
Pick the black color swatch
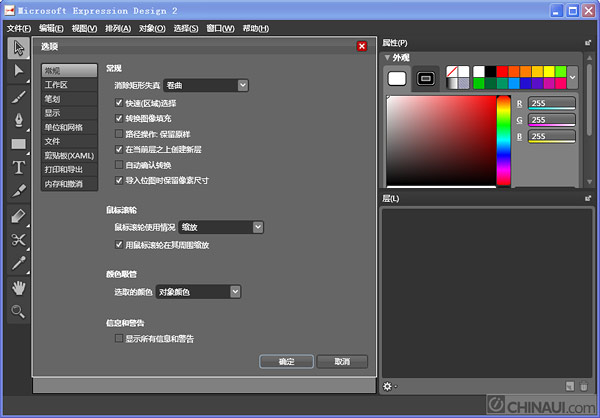tap(490, 72)
